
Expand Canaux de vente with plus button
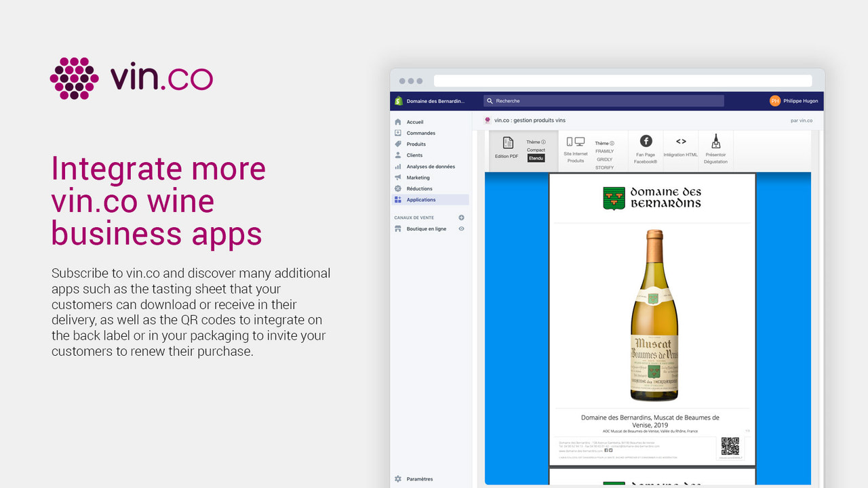(461, 217)
